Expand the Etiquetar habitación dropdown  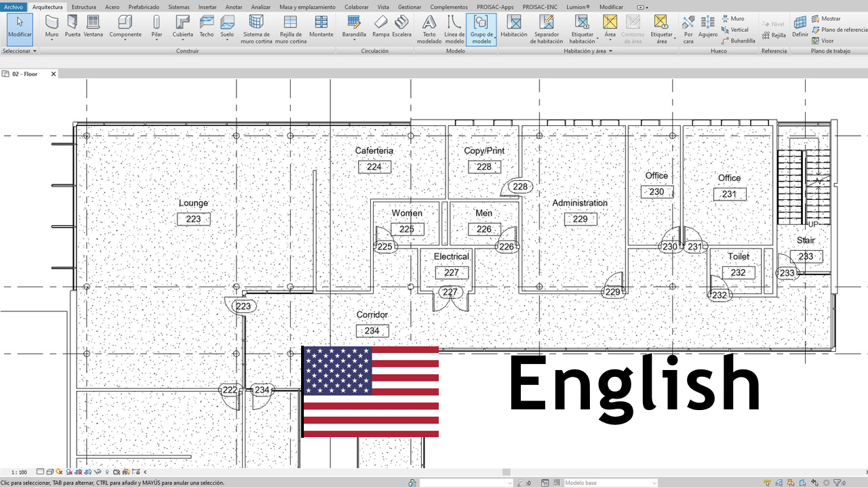[597, 38]
